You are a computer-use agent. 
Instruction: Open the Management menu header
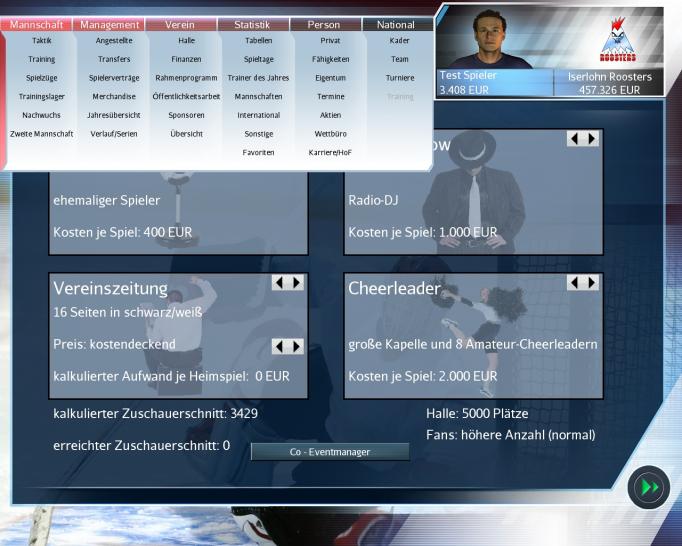109,24
